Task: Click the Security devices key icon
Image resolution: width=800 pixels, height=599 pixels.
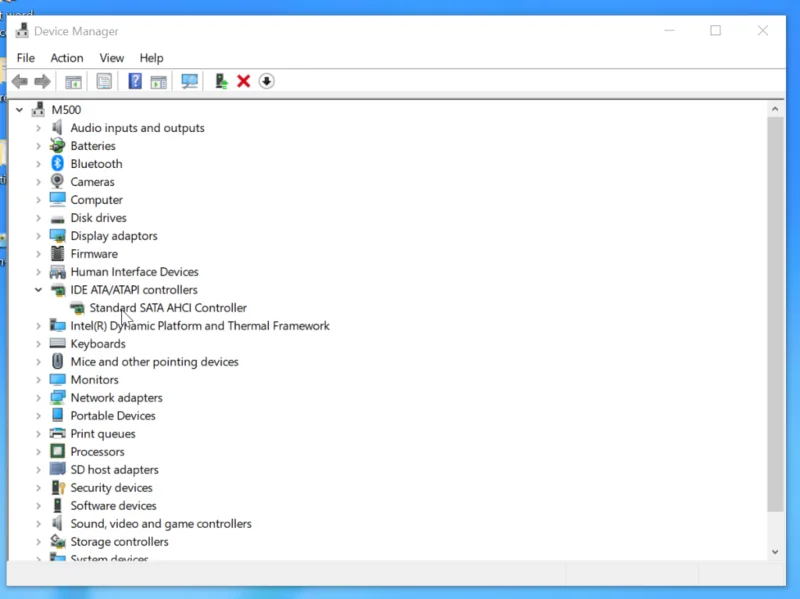Action: point(58,487)
